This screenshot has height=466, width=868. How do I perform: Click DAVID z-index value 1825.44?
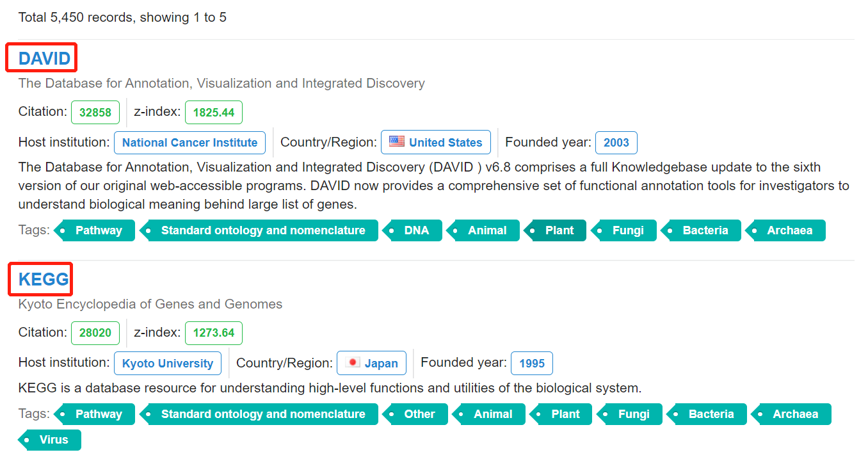[214, 112]
